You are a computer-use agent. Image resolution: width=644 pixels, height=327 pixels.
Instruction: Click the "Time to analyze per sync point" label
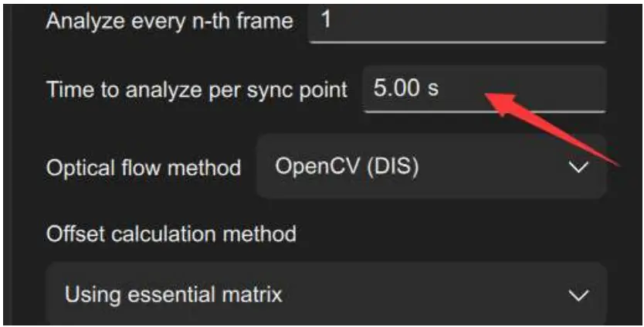(x=197, y=89)
